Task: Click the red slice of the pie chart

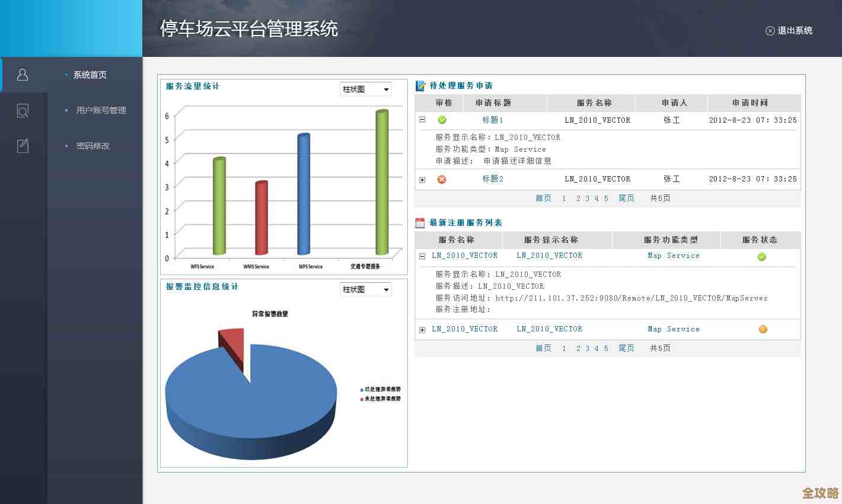Action: 230,344
